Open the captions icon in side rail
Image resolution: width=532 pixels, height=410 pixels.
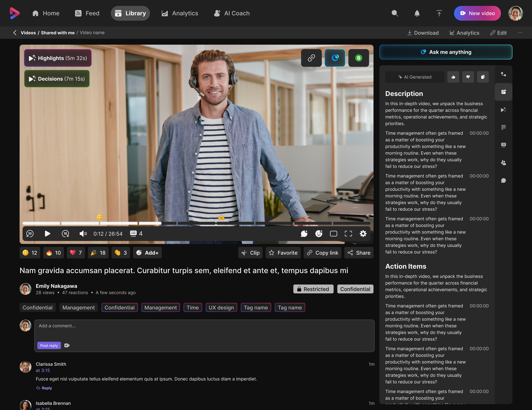(503, 145)
